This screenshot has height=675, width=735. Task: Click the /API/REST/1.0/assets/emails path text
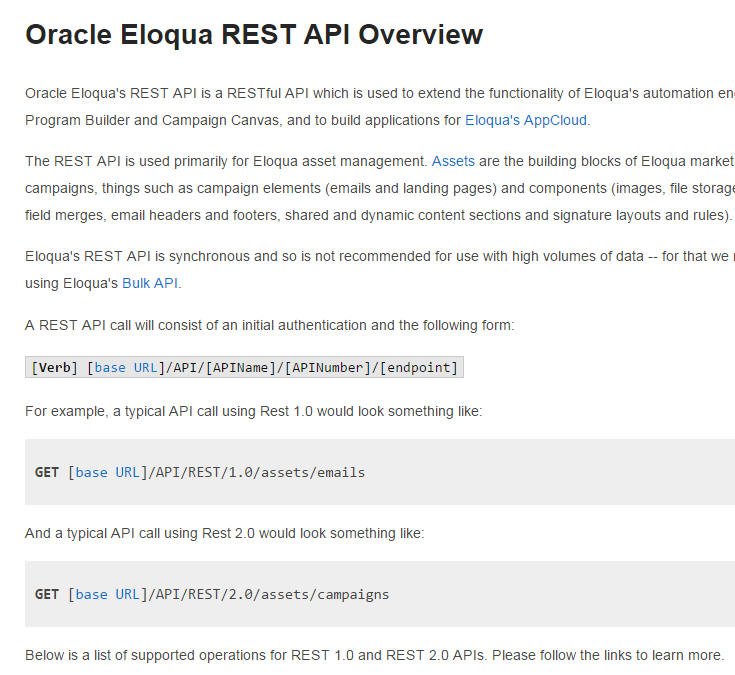[256, 472]
